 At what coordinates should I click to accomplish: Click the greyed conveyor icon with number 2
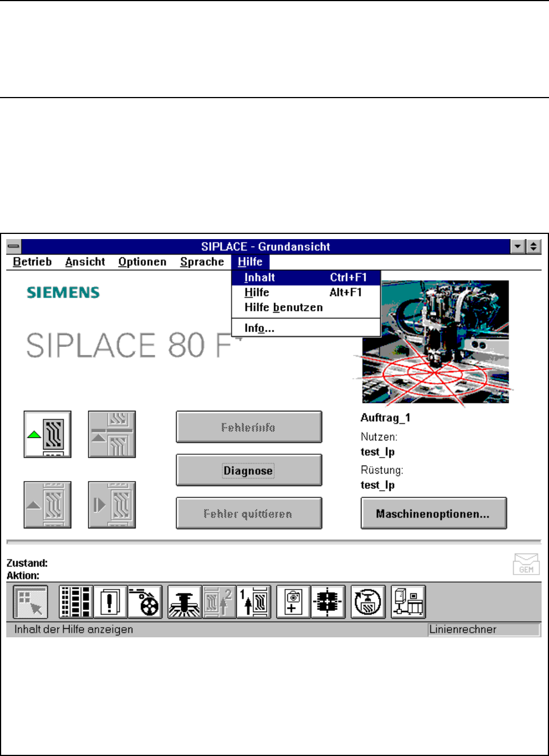pyautogui.click(x=219, y=602)
